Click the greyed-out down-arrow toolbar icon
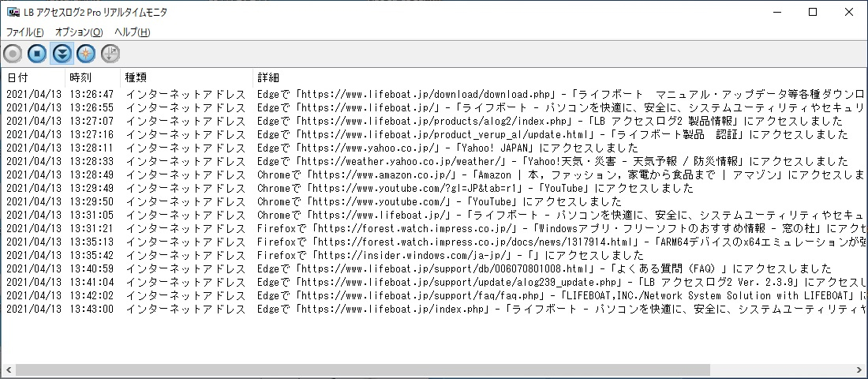 point(110,54)
